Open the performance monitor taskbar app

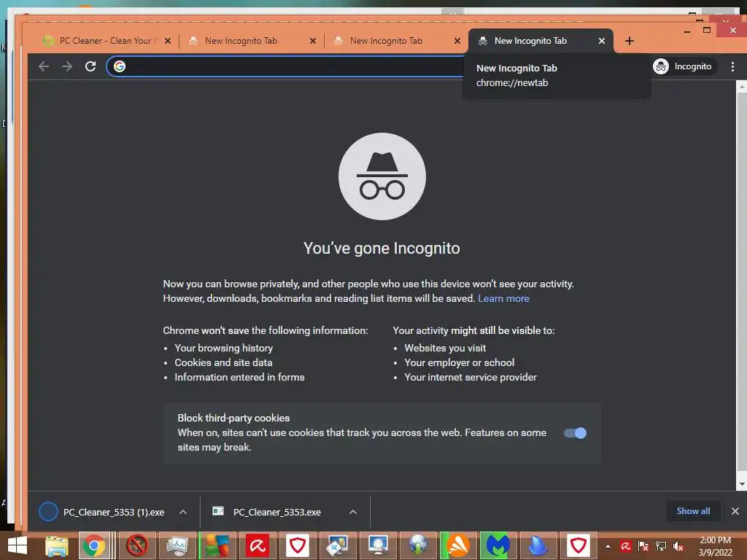coord(177,545)
